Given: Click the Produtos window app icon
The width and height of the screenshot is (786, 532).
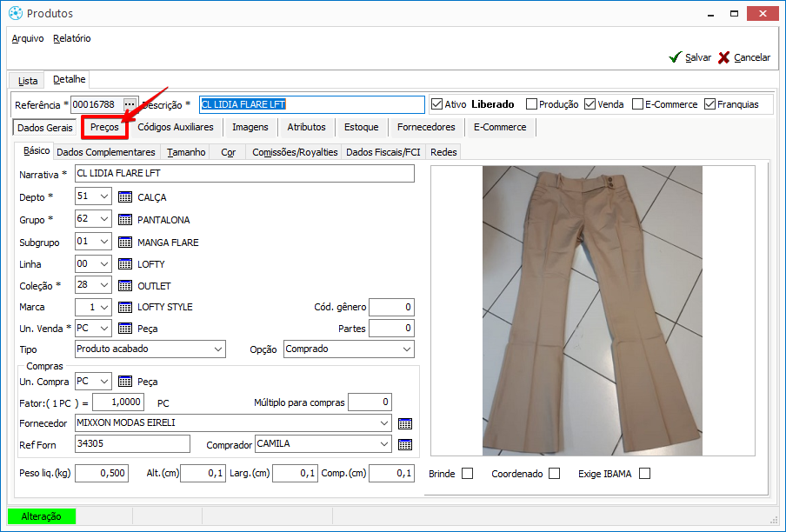Looking at the screenshot, I should [16, 13].
